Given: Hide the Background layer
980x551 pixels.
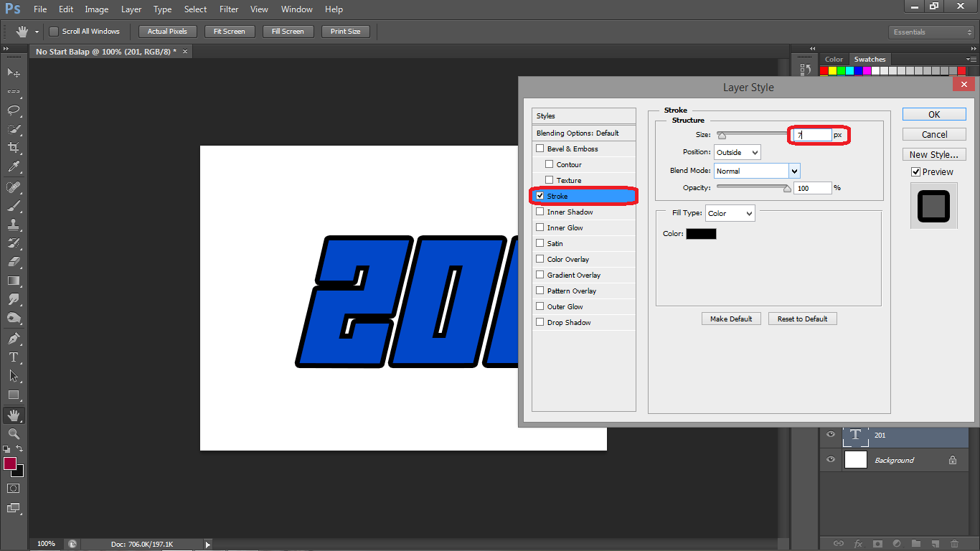Looking at the screenshot, I should pos(831,460).
